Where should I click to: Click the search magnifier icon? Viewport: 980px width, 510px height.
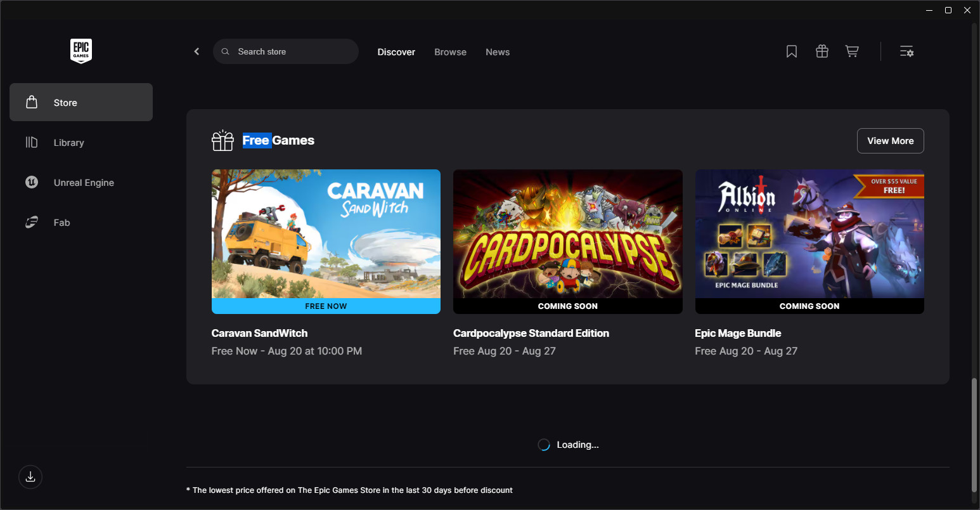pyautogui.click(x=225, y=51)
